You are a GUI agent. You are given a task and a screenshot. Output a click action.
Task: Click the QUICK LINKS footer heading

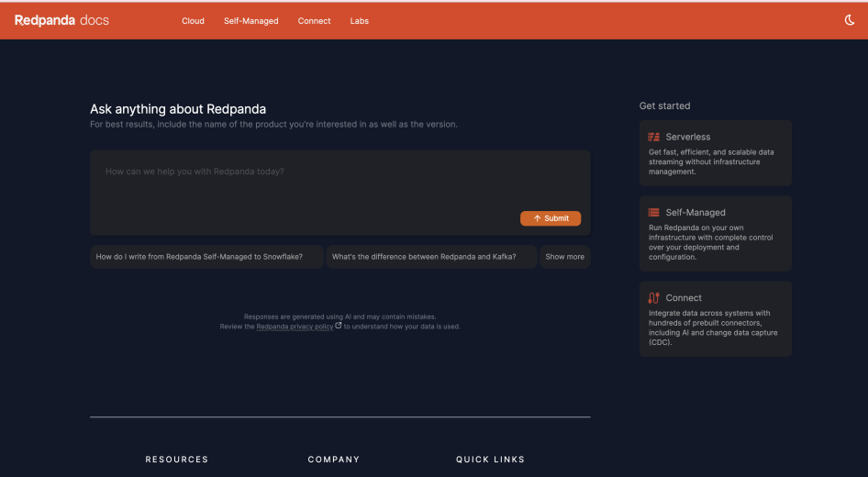(490, 460)
